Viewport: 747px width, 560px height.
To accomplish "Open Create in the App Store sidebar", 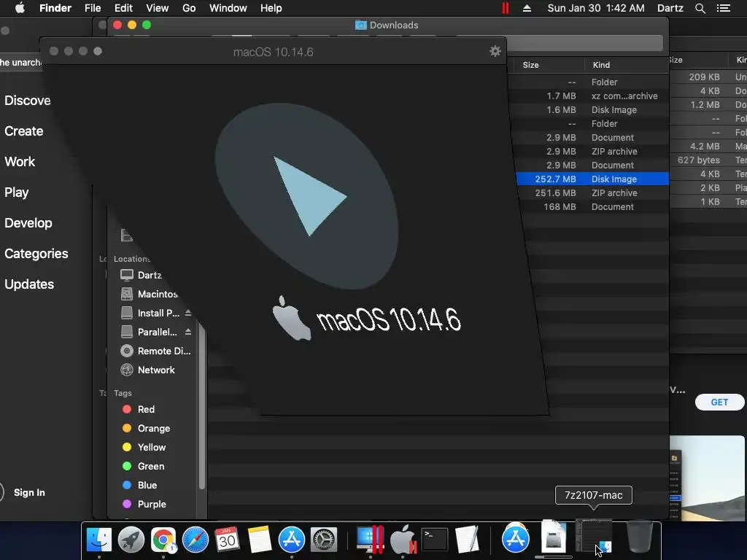I will coord(24,131).
